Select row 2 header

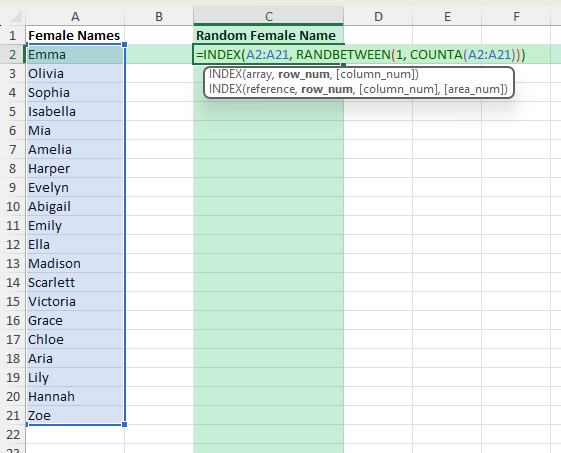click(x=13, y=54)
